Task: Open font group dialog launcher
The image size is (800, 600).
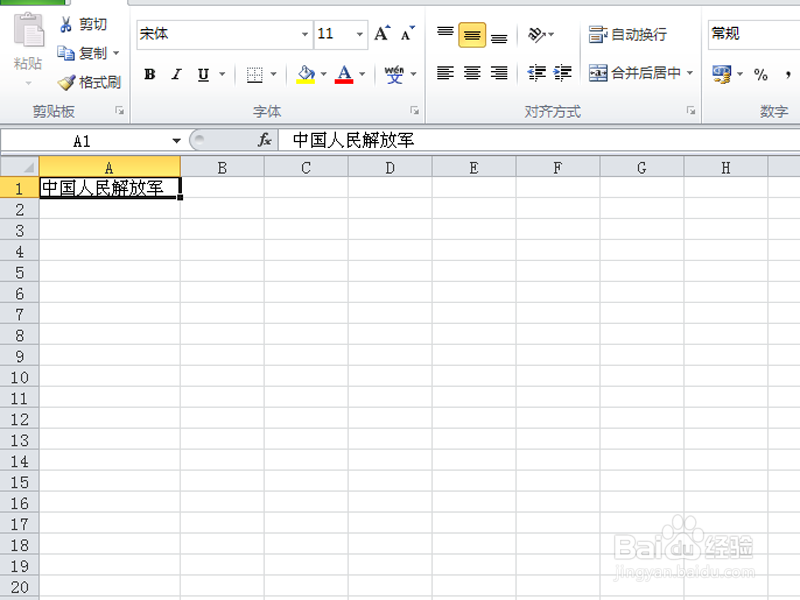Action: click(x=414, y=110)
